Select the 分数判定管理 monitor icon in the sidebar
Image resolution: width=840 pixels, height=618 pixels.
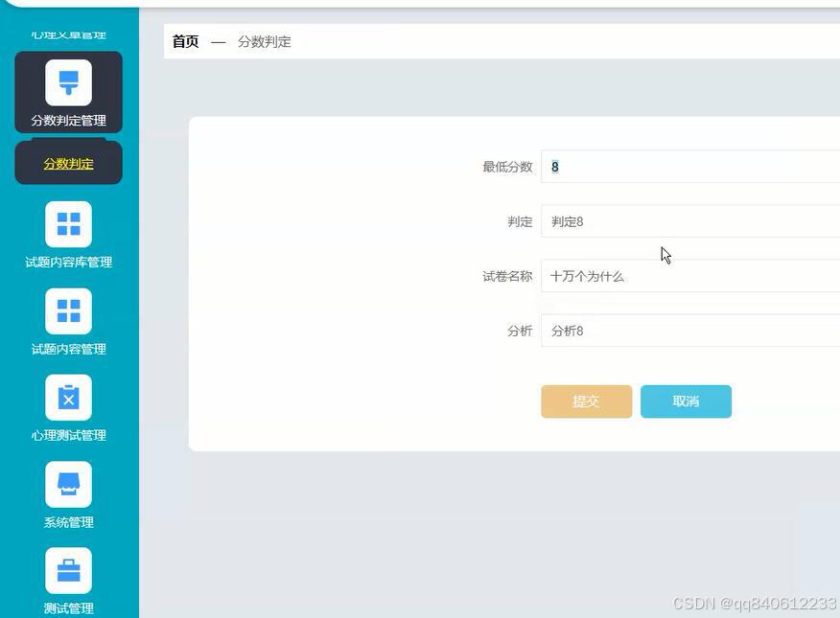pyautogui.click(x=68, y=83)
